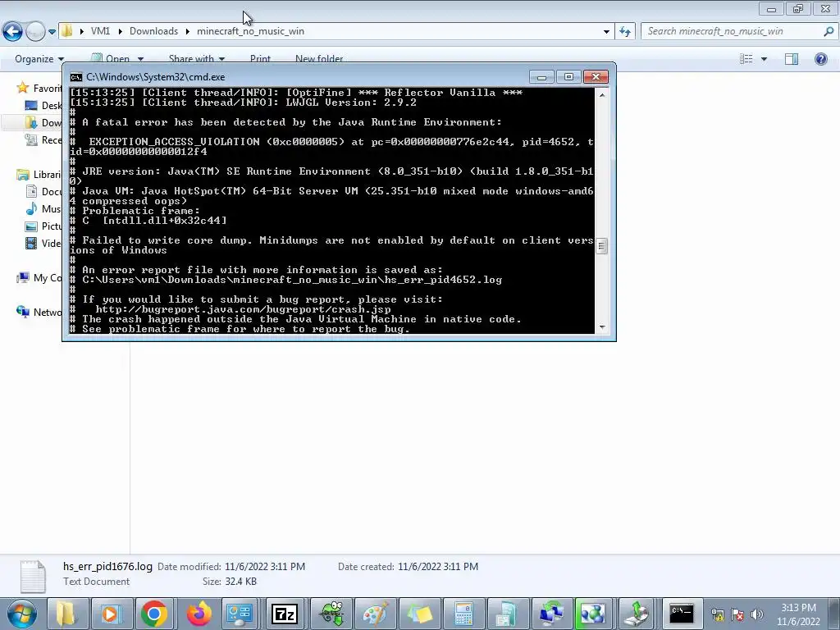This screenshot has width=840, height=630.
Task: Click the volume speaker tray icon
Action: click(756, 614)
